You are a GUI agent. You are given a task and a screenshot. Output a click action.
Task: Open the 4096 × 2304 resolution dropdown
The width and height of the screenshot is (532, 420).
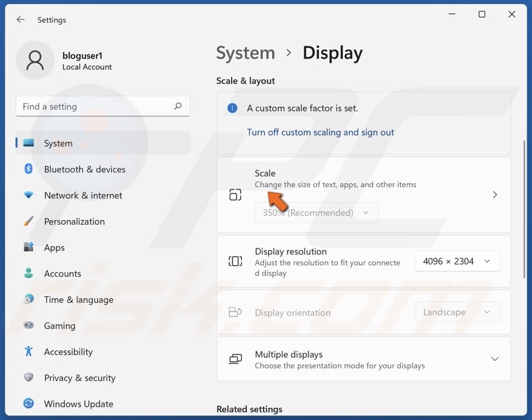(x=457, y=261)
